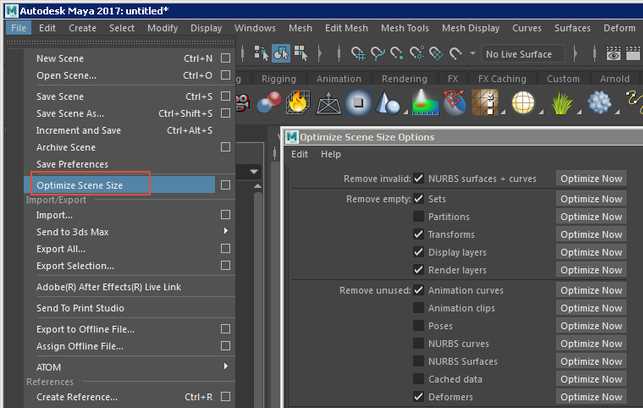Uncheck Remove empty Sets checkbox
The width and height of the screenshot is (643, 408).
418,198
